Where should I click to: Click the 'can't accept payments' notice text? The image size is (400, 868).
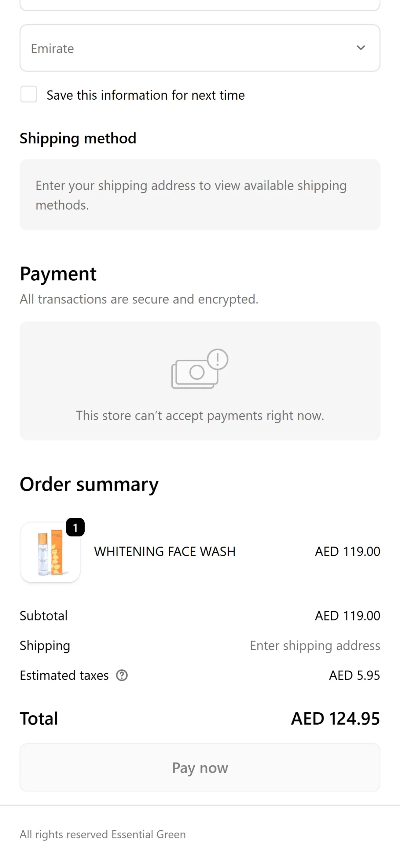click(x=200, y=416)
